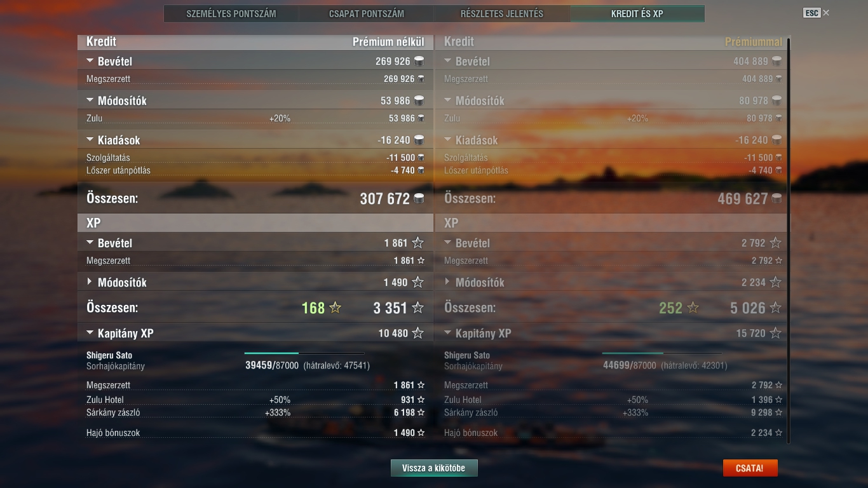This screenshot has width=868, height=488.
Task: Click Shigeru Sato's captain XP progress bar
Action: click(304, 353)
